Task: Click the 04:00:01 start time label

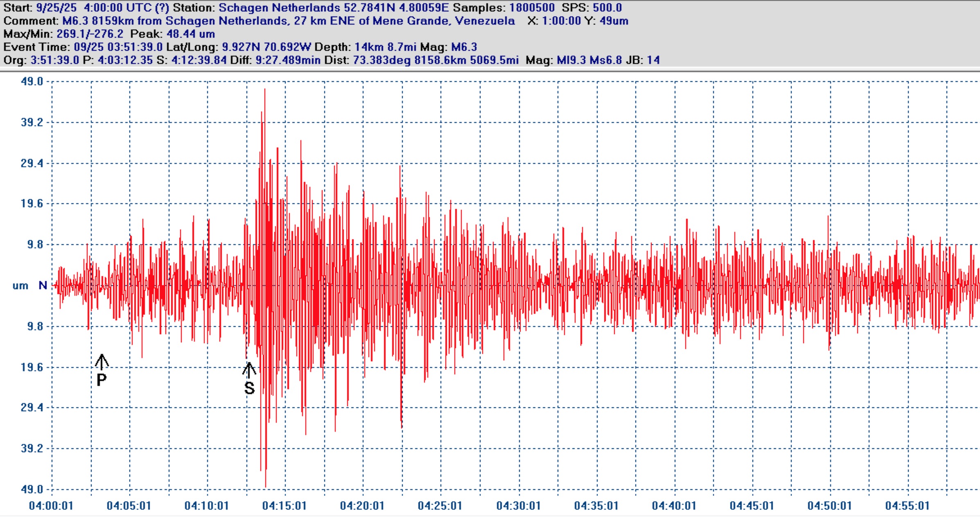Action: pyautogui.click(x=51, y=506)
